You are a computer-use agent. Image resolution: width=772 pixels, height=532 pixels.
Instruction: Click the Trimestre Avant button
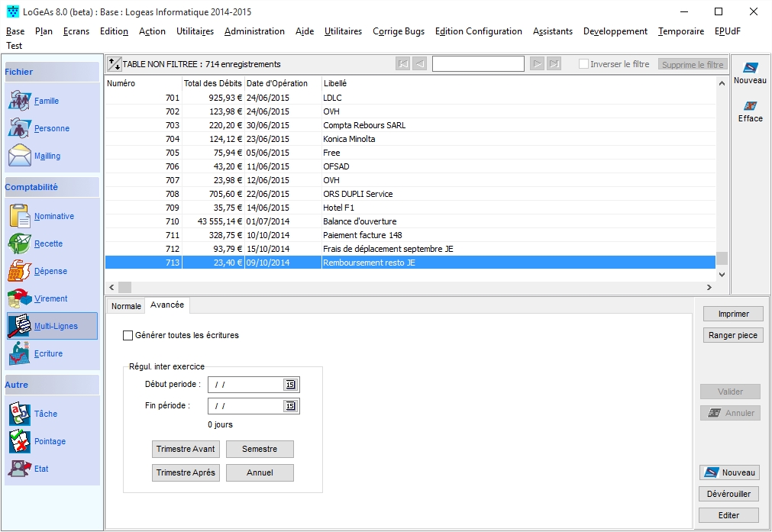tap(186, 449)
